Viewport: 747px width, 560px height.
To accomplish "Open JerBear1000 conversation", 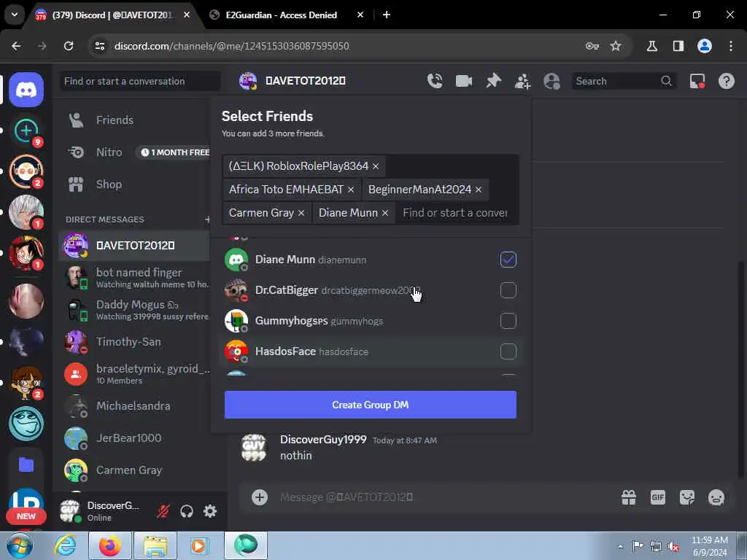I will pyautogui.click(x=134, y=438).
